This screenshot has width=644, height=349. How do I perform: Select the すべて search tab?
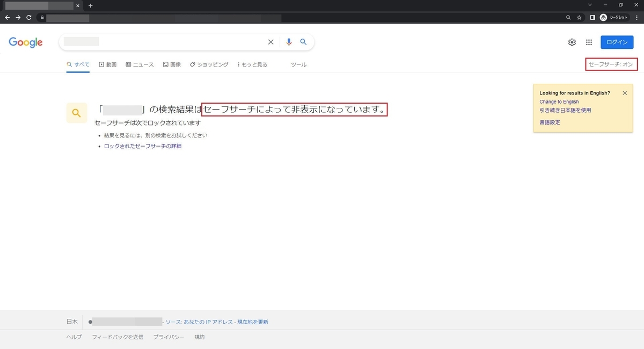(x=78, y=64)
